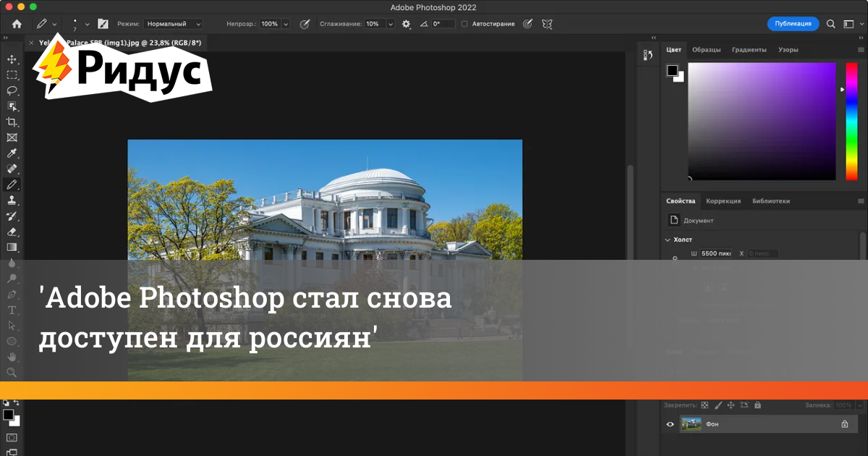The width and height of the screenshot is (868, 456).
Task: Click the search magnifier icon
Action: (831, 24)
